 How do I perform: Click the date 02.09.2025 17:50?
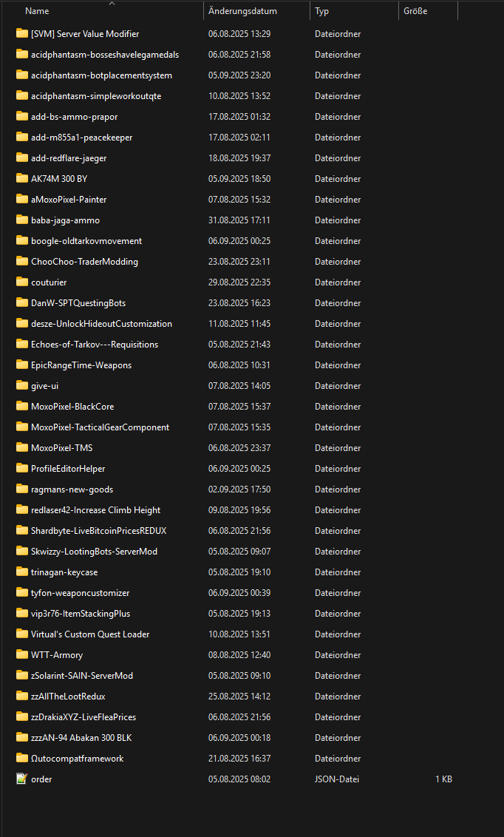239,489
